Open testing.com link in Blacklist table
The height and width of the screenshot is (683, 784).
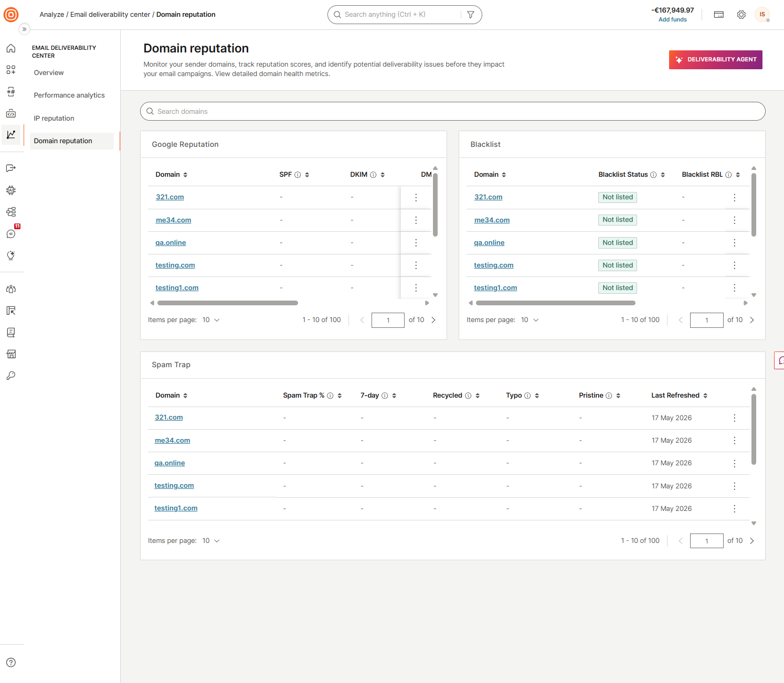[494, 265]
